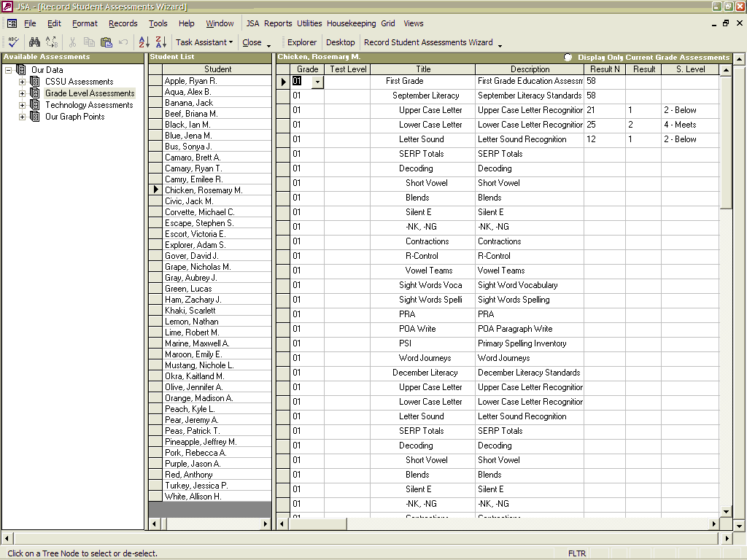Select student White, Allison H.
Image resolution: width=747 pixels, height=560 pixels.
pyautogui.click(x=217, y=497)
